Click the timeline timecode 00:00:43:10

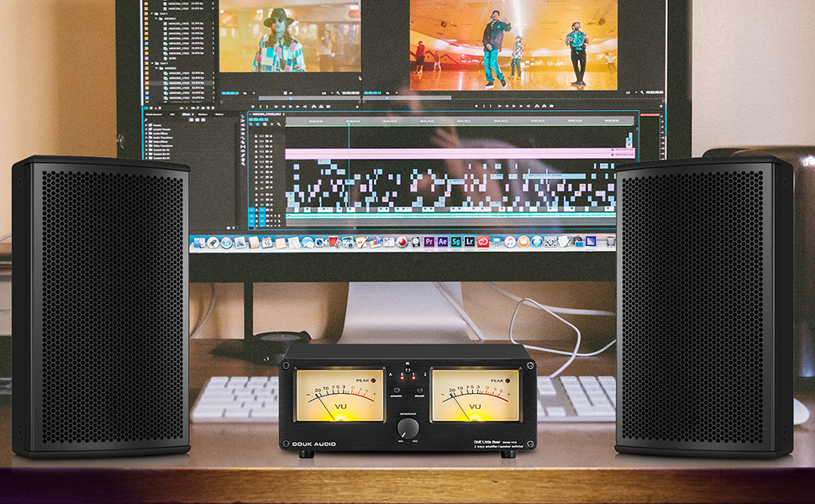(258, 119)
